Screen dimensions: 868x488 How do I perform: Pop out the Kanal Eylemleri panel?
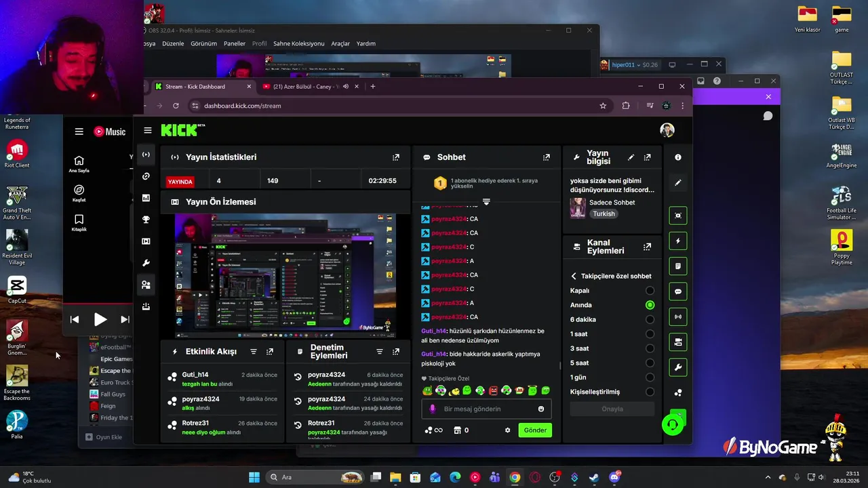[648, 247]
